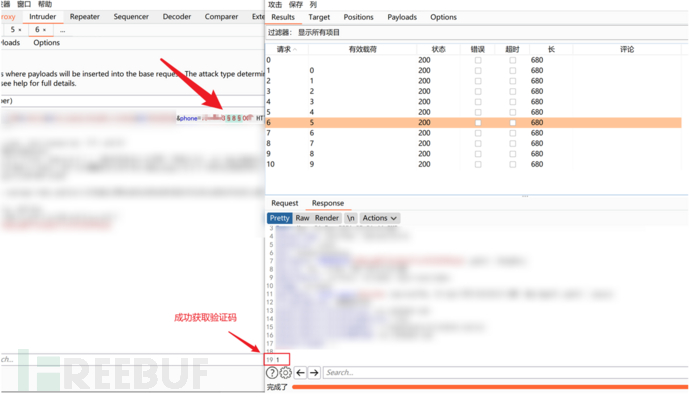Open the Repeater tab
This screenshot has width=690, height=398.
[x=84, y=17]
